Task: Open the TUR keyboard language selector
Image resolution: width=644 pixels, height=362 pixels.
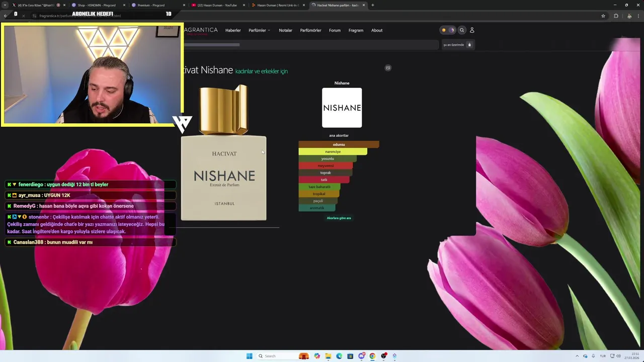Action: [x=603, y=356]
